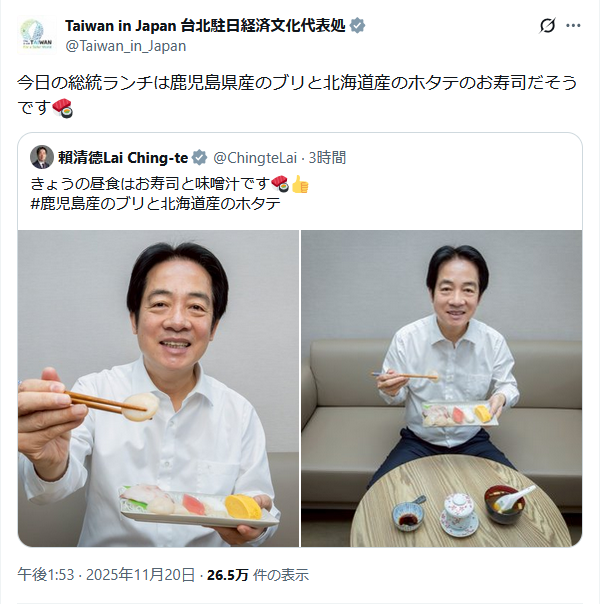Click the verified badge beside Taiwan in Japan
This screenshot has height=604, width=601.
click(x=358, y=26)
